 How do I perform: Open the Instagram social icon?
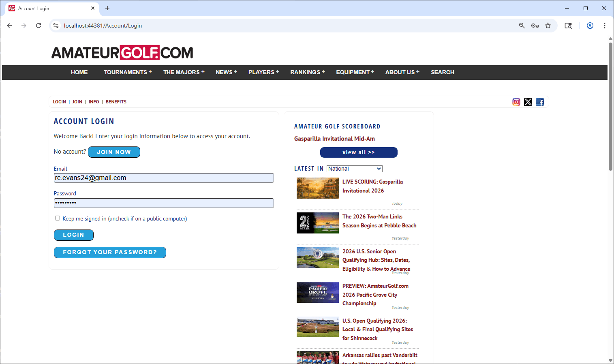click(x=516, y=102)
